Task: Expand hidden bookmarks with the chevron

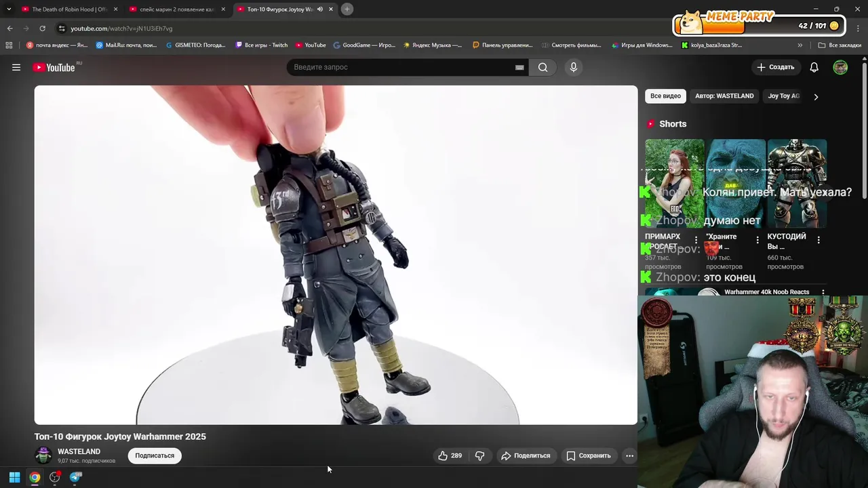Action: 800,45
